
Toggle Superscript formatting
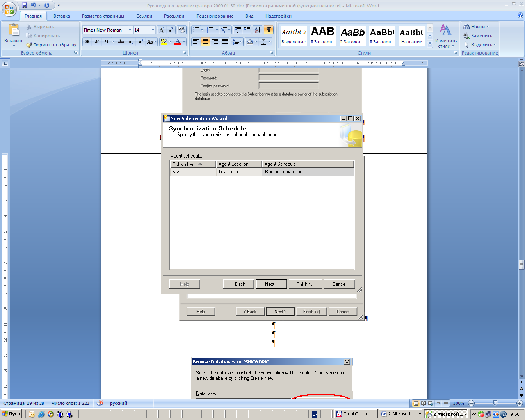tap(140, 42)
